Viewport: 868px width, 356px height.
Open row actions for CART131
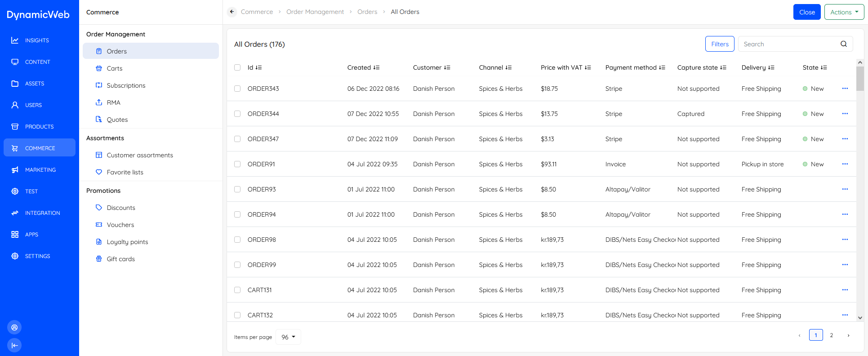point(845,290)
